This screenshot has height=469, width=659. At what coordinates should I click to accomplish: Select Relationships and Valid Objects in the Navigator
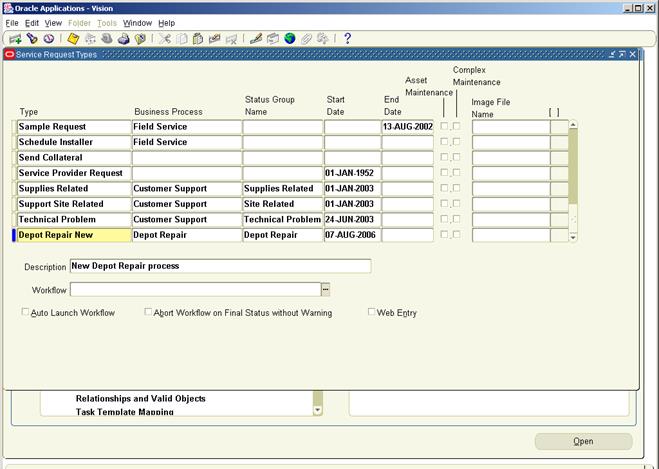(x=140, y=398)
